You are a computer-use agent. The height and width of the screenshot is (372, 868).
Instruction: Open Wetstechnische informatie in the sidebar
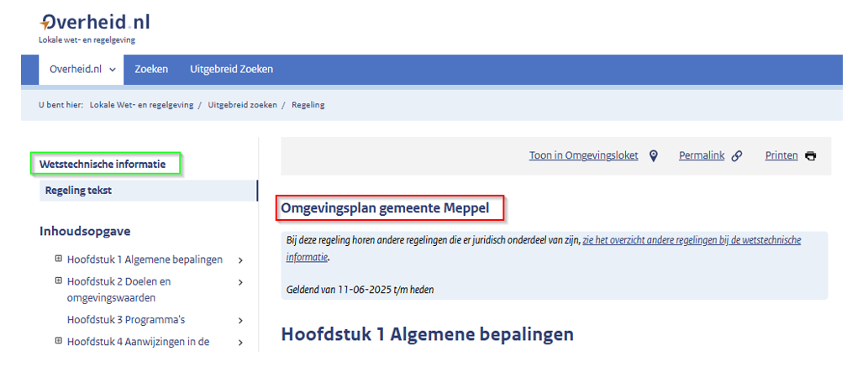click(x=103, y=164)
